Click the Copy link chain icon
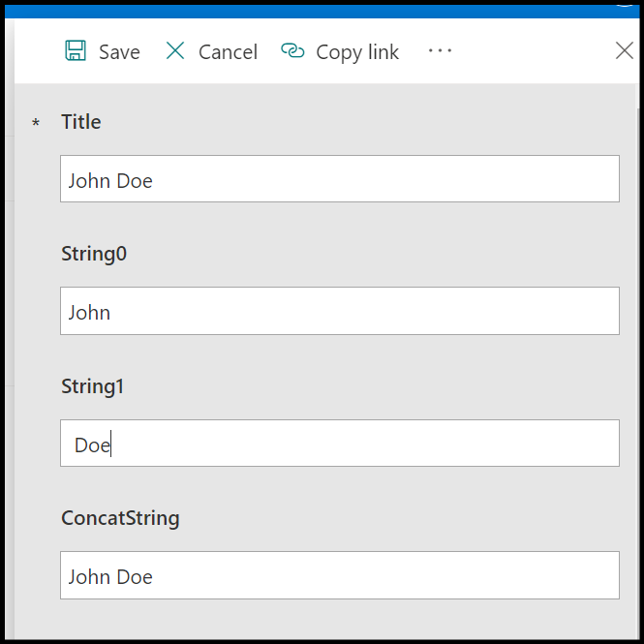The width and height of the screenshot is (644, 644). tap(292, 51)
